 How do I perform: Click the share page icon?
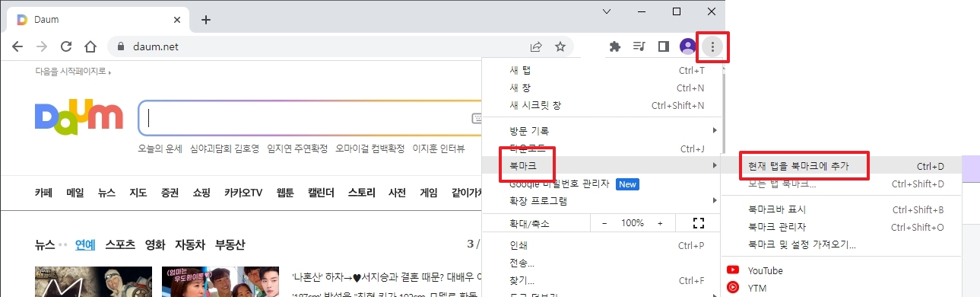tap(536, 46)
